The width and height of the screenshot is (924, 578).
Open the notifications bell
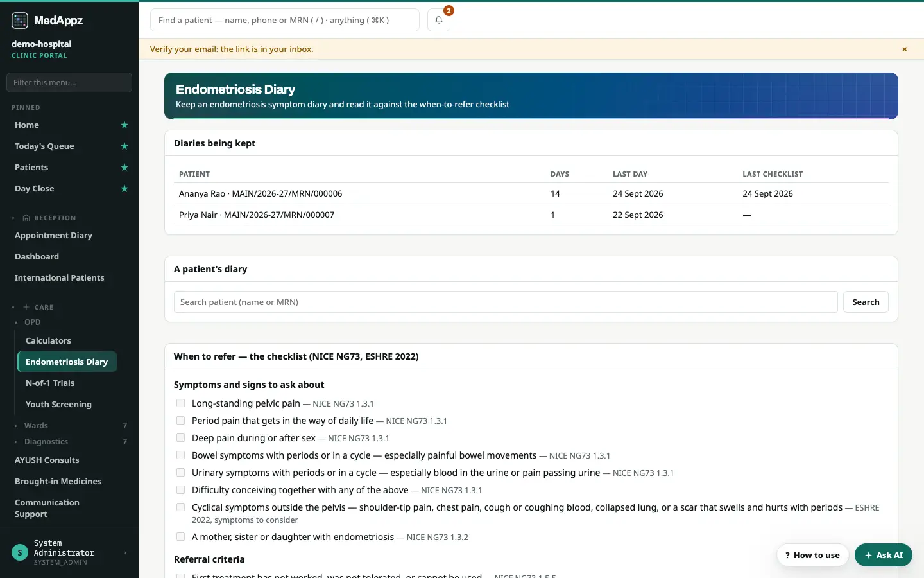click(439, 20)
